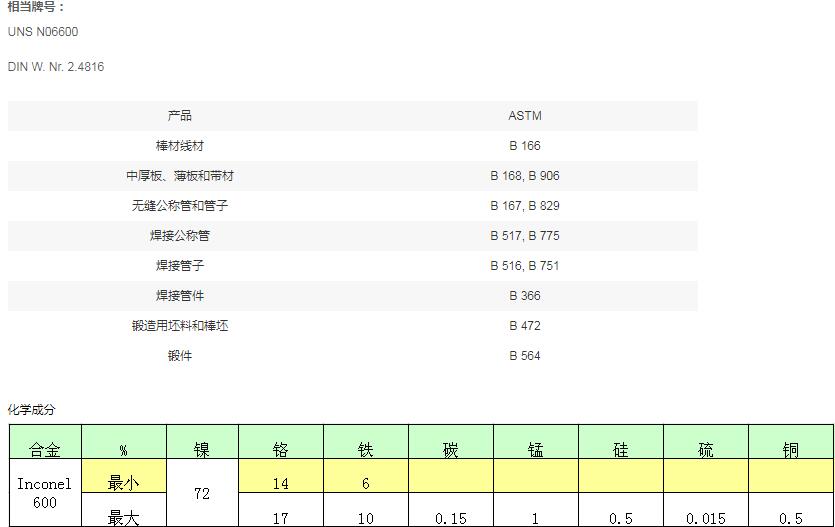
Task: Click the 合金 header cell
Action: coord(45,442)
